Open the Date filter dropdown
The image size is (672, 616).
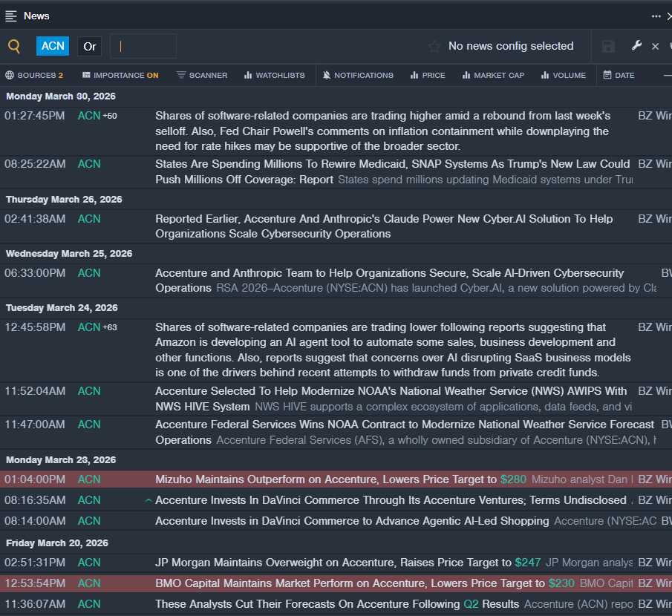coord(619,75)
